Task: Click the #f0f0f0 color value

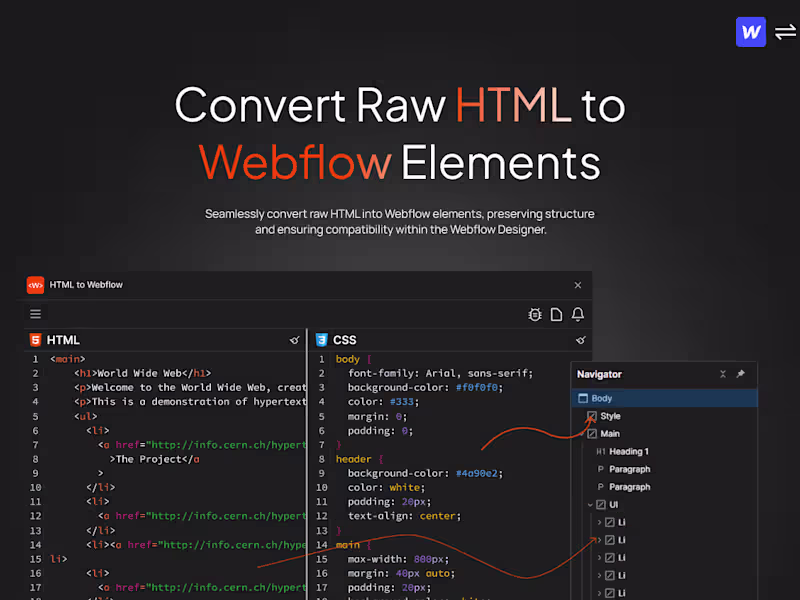Action: pyautogui.click(x=477, y=387)
